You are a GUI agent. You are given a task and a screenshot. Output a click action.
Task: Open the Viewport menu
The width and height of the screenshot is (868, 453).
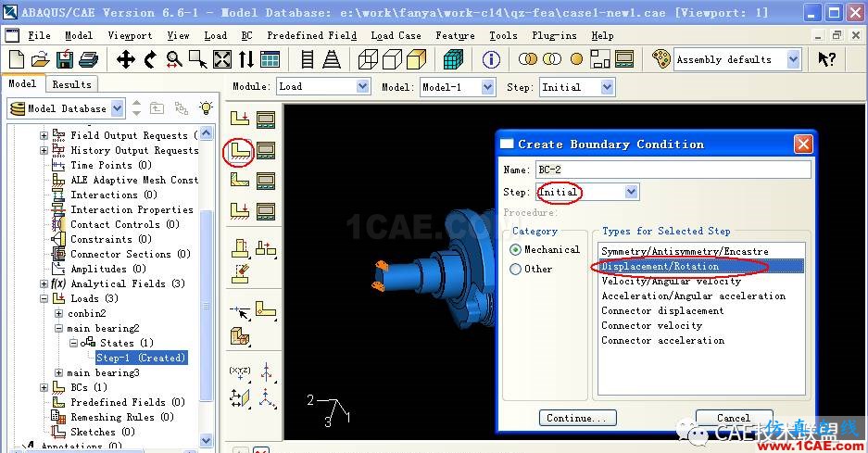pyautogui.click(x=130, y=35)
